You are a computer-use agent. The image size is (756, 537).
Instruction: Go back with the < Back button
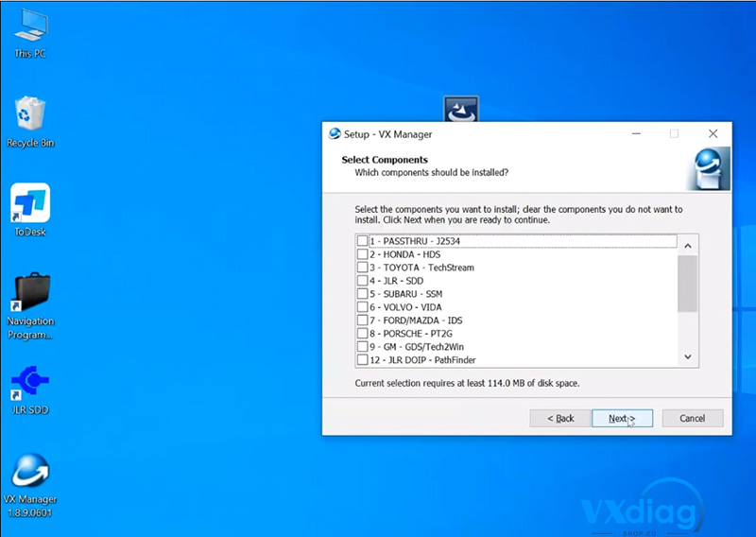click(x=560, y=418)
